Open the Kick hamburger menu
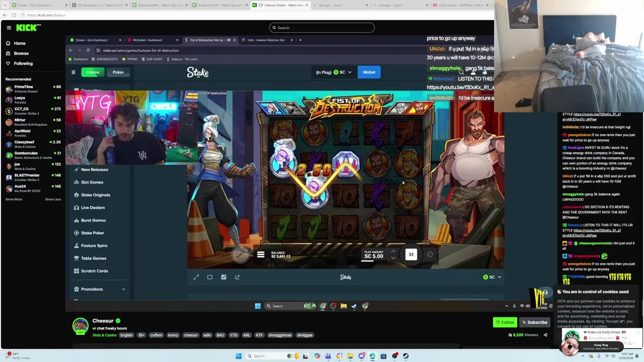The width and height of the screenshot is (644, 362). point(9,28)
